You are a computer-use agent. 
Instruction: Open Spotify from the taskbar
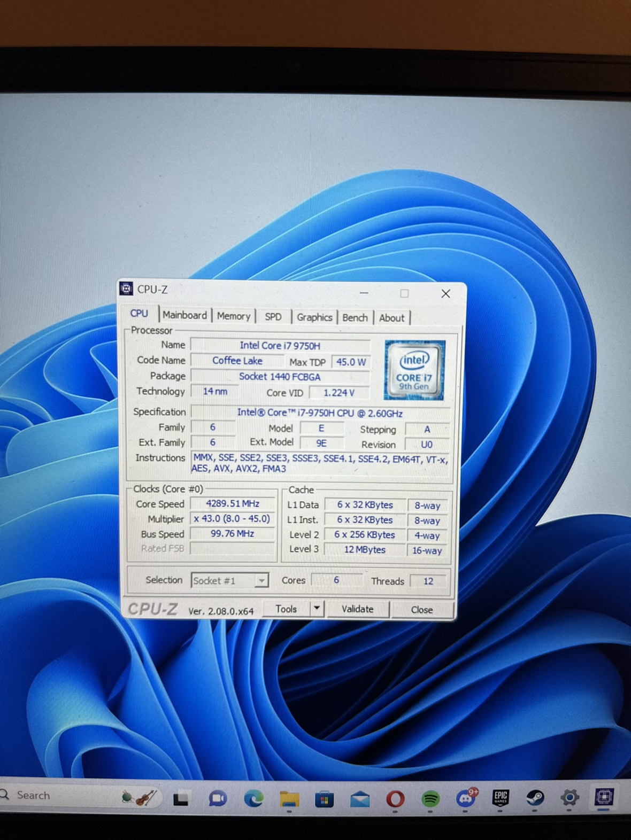(430, 799)
